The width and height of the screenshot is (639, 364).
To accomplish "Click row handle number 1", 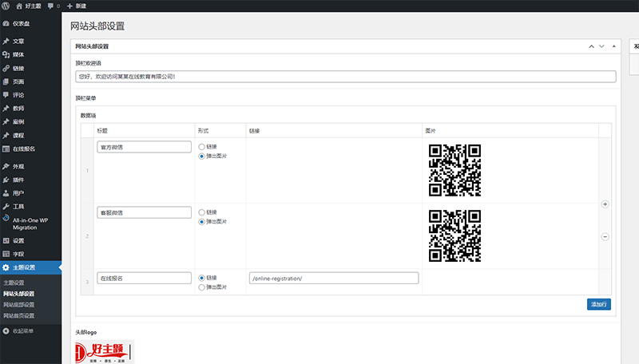I will coord(87,171).
